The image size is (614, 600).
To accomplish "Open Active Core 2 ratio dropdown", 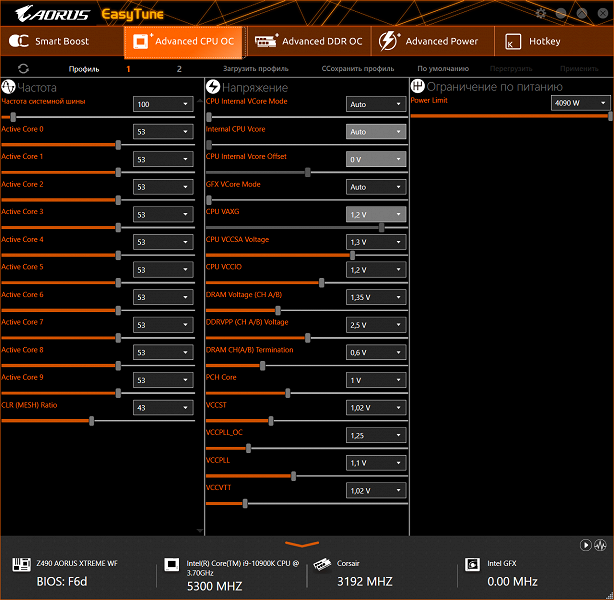I will click(163, 187).
